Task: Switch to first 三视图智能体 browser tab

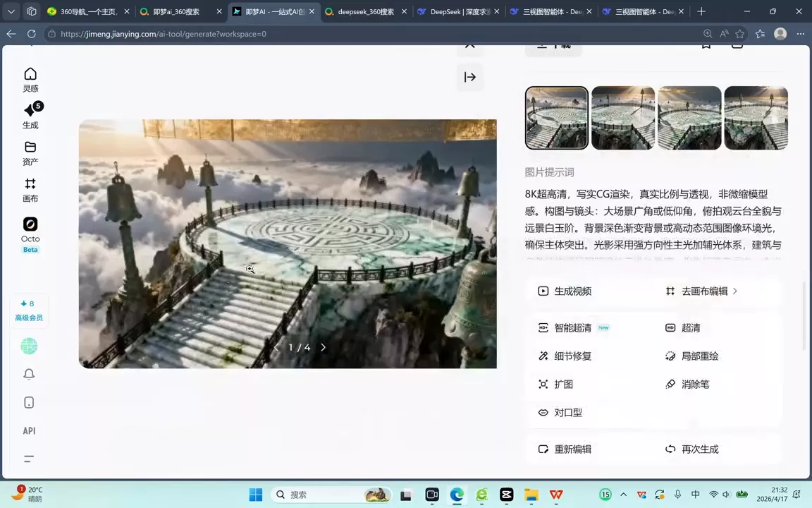Action: point(552,11)
